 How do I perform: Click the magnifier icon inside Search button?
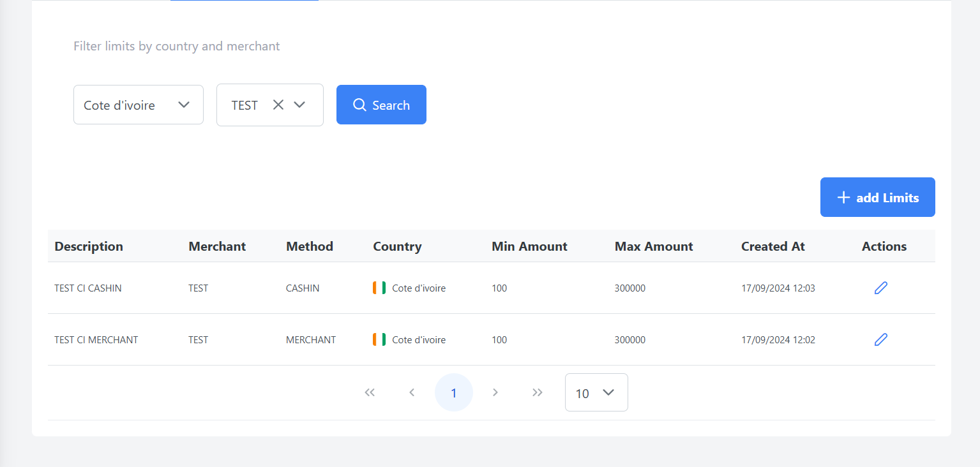coord(359,105)
